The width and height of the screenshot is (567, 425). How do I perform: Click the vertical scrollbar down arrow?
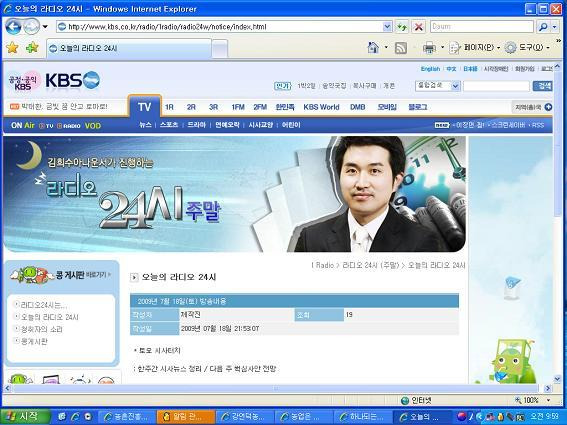[558, 379]
